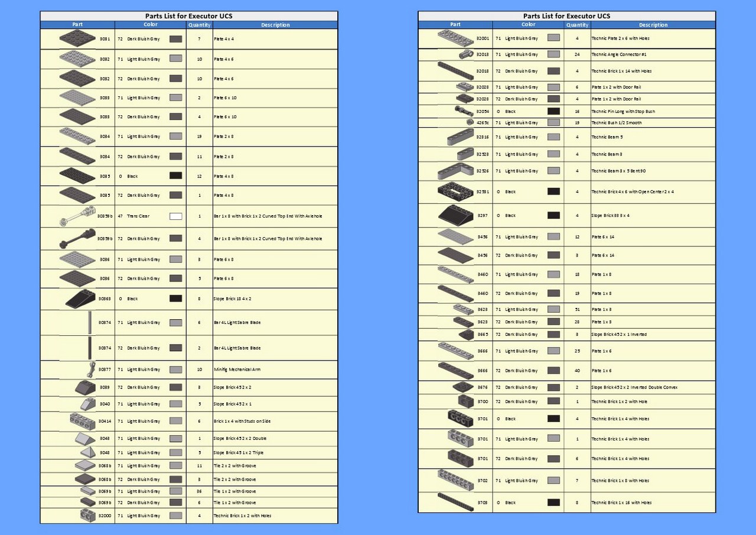Select the 3703 Technic Brick 1 x 16 image

point(455,502)
